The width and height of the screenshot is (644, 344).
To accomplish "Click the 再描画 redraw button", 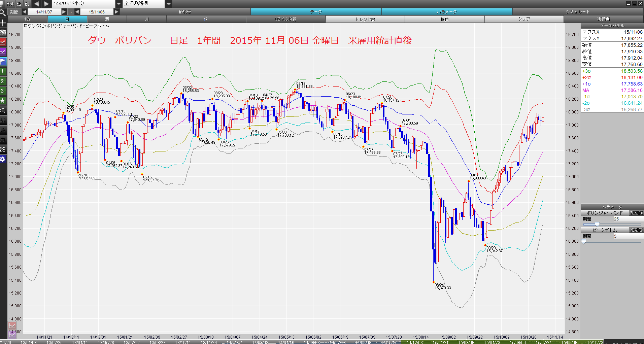I will point(604,19).
